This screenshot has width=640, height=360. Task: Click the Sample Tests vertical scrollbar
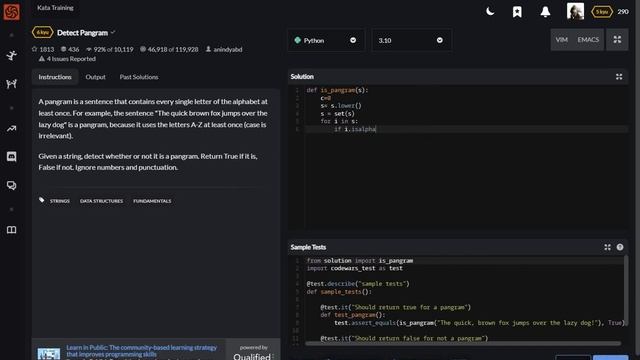point(626,291)
